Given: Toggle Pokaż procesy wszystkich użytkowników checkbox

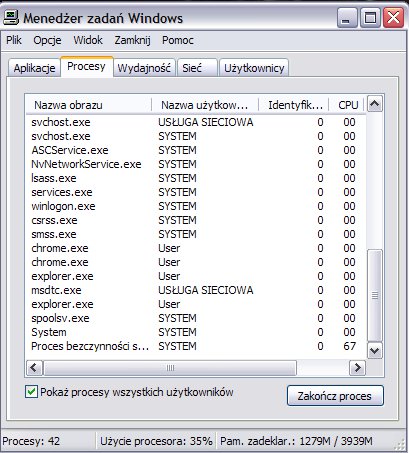Looking at the screenshot, I should 31,392.
